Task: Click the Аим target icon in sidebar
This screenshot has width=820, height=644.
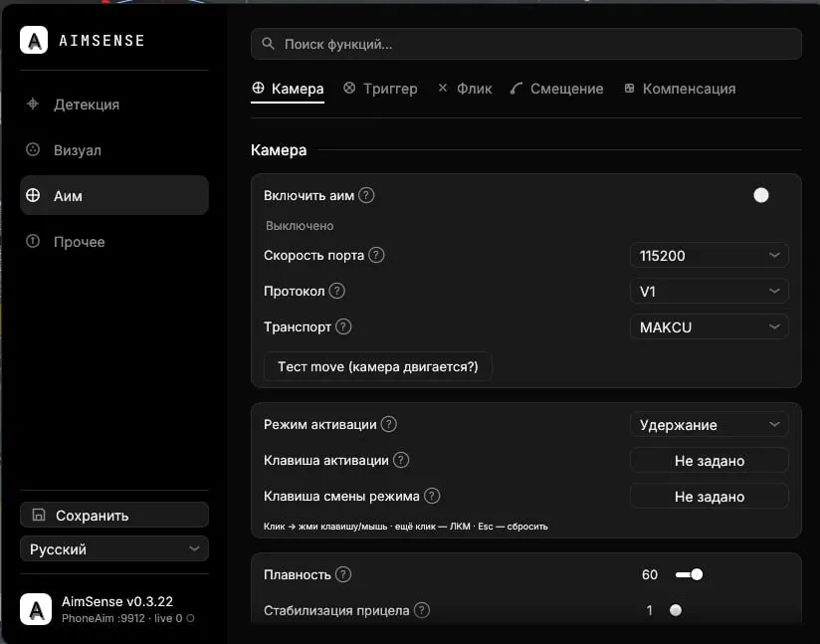Action: [33, 195]
